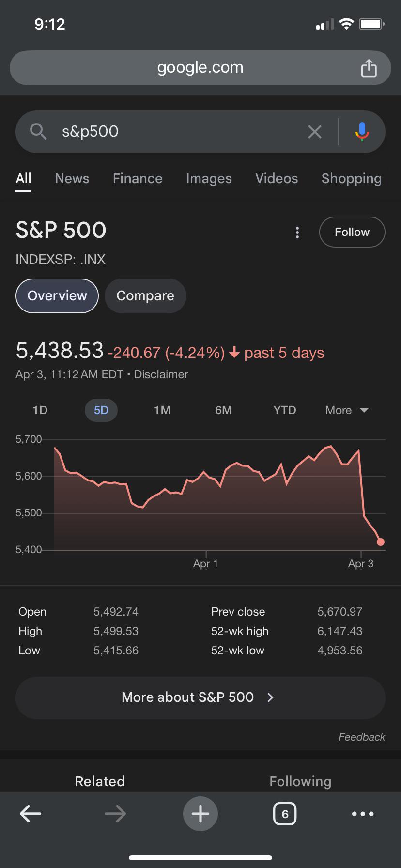The width and height of the screenshot is (401, 868).
Task: Switch to the Compare view
Action: click(145, 295)
